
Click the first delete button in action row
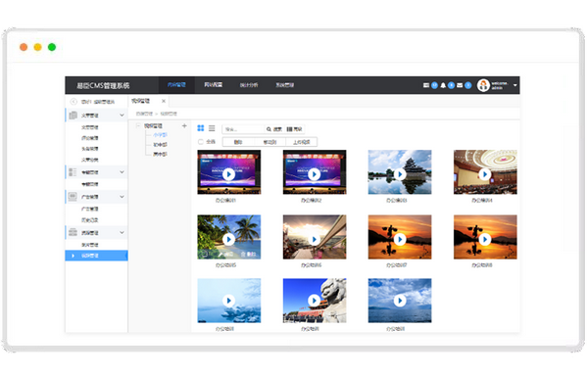pos(238,142)
